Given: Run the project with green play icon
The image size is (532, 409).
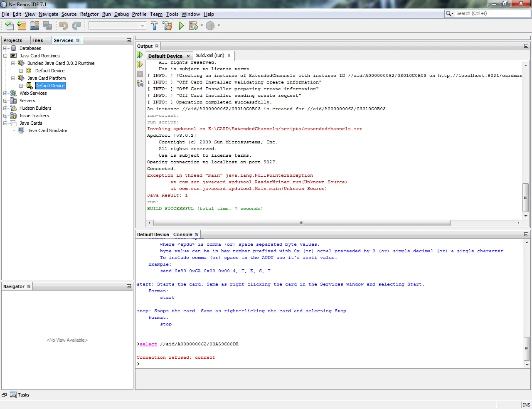Looking at the screenshot, I should 181,26.
